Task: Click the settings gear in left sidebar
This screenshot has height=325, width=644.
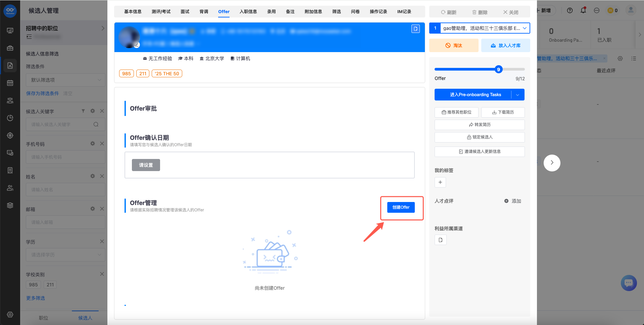Action: click(x=10, y=315)
